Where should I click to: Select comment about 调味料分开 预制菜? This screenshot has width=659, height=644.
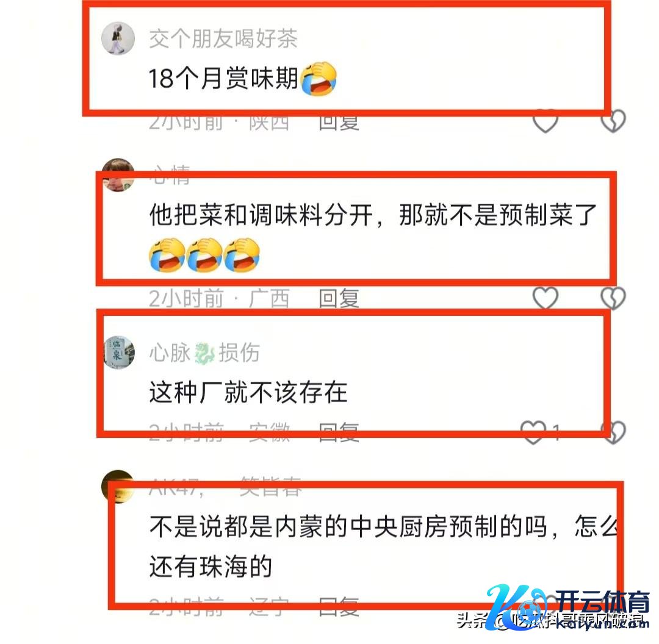click(373, 235)
